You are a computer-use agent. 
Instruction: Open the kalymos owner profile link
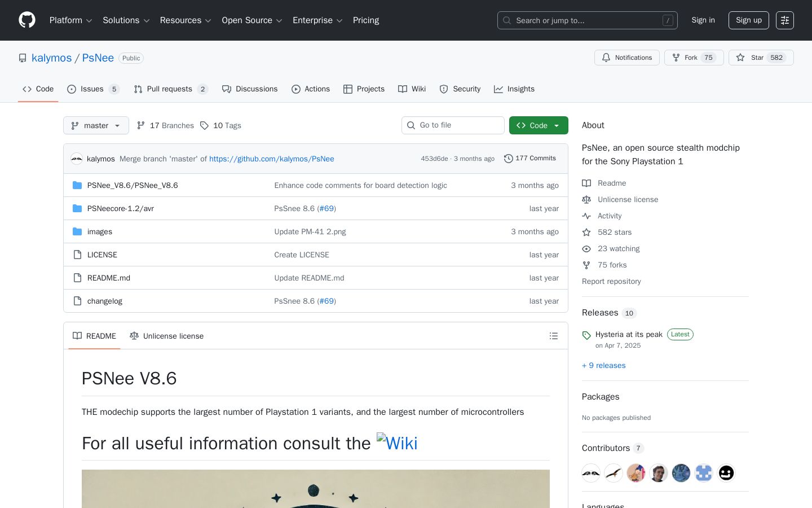[x=51, y=58]
